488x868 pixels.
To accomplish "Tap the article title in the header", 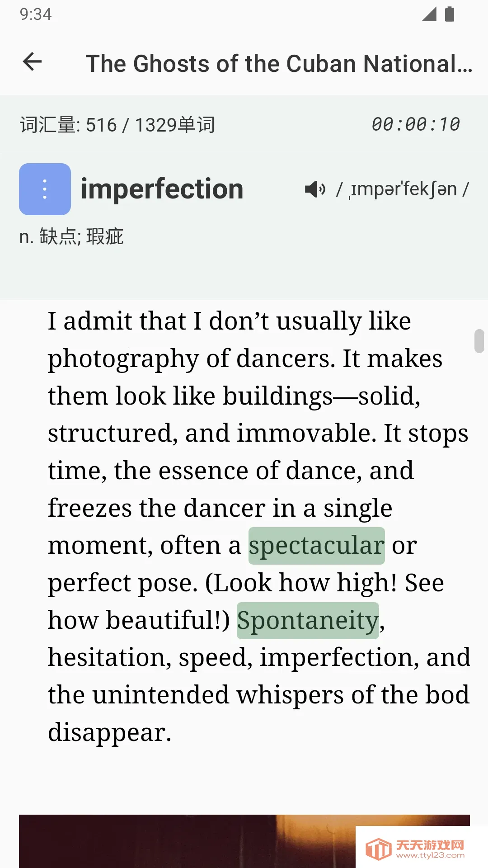I will (x=279, y=63).
